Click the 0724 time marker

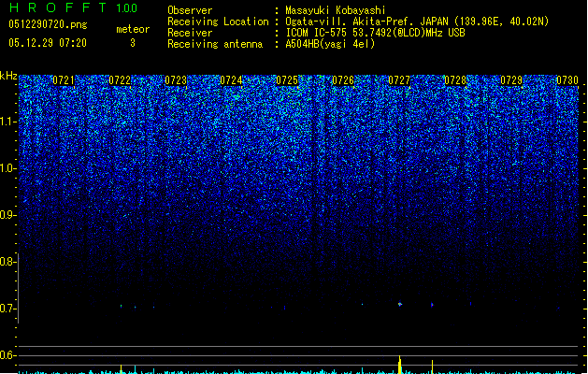coord(231,80)
